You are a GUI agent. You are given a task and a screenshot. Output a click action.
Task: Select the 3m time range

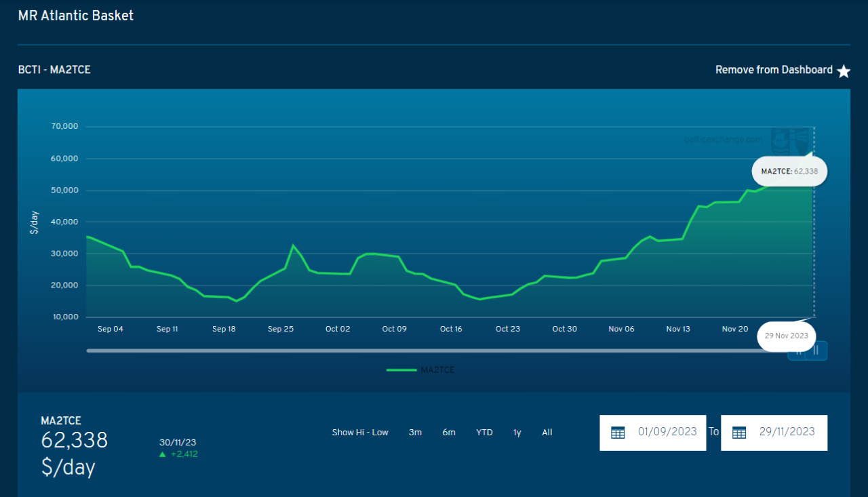click(x=415, y=433)
